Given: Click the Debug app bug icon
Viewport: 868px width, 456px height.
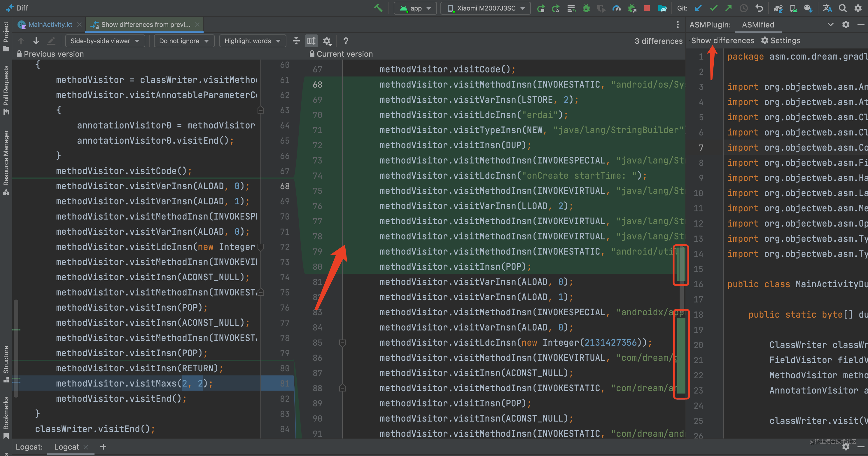Looking at the screenshot, I should click(586, 8).
